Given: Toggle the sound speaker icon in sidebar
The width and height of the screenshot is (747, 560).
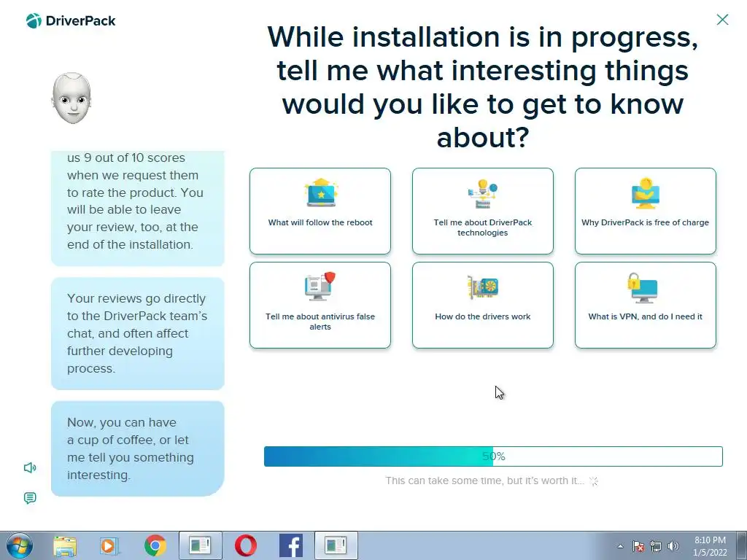Looking at the screenshot, I should tap(30, 467).
